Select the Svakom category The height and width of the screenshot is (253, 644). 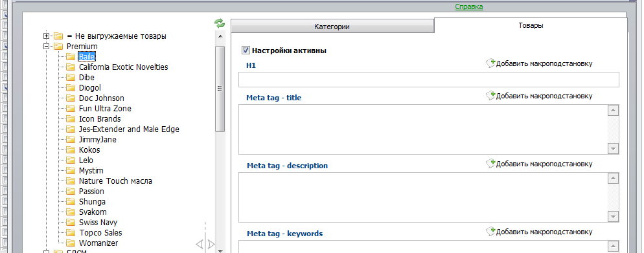tap(93, 212)
